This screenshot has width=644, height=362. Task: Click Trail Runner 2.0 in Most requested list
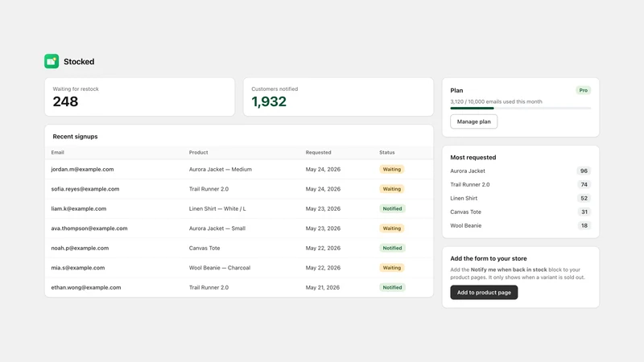pyautogui.click(x=470, y=184)
